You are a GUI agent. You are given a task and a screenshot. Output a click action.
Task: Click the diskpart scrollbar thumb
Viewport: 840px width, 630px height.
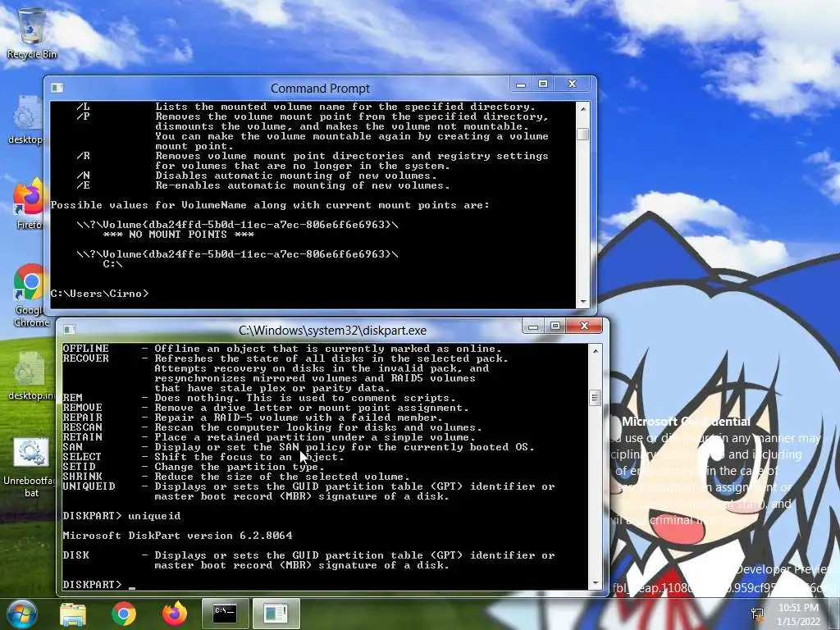coord(596,398)
